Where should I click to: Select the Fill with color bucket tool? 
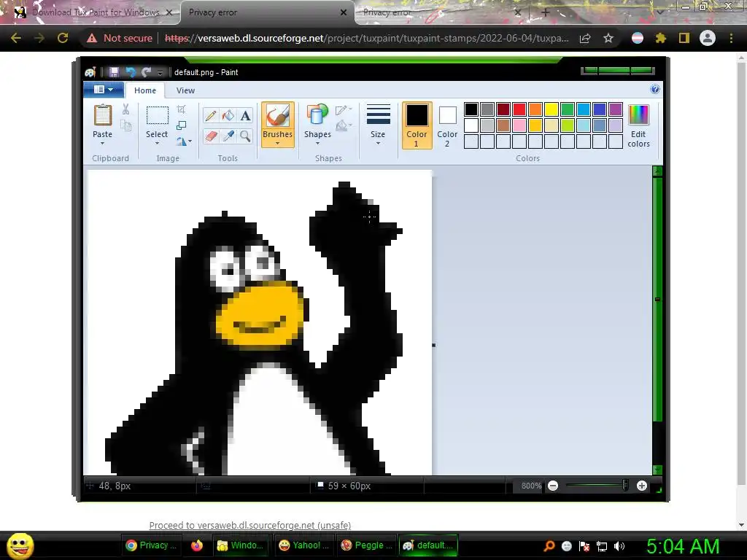(228, 116)
